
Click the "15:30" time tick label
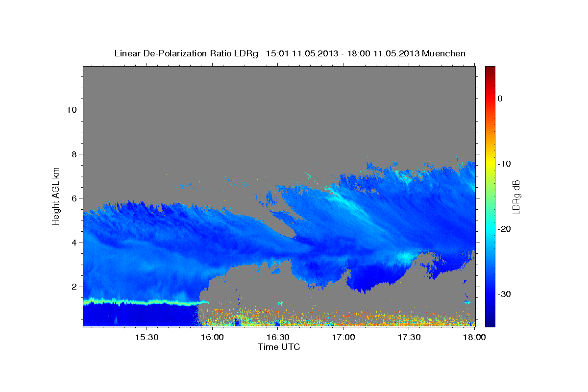(147, 338)
